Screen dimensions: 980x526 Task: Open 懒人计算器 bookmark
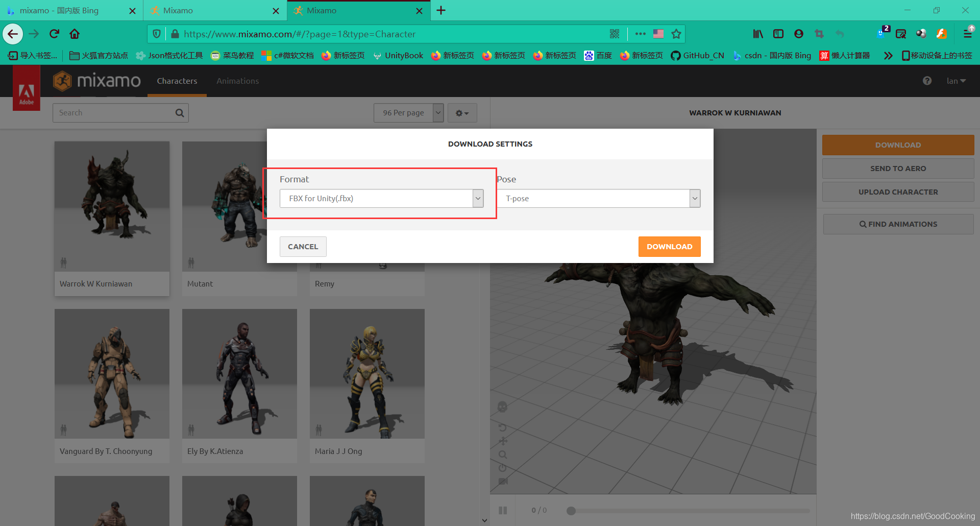(x=844, y=56)
